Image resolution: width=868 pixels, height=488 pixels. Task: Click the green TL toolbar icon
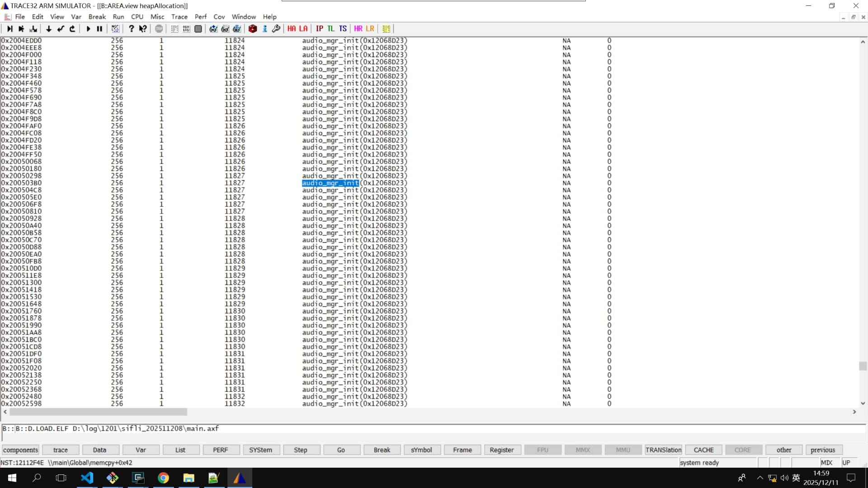[x=331, y=28]
